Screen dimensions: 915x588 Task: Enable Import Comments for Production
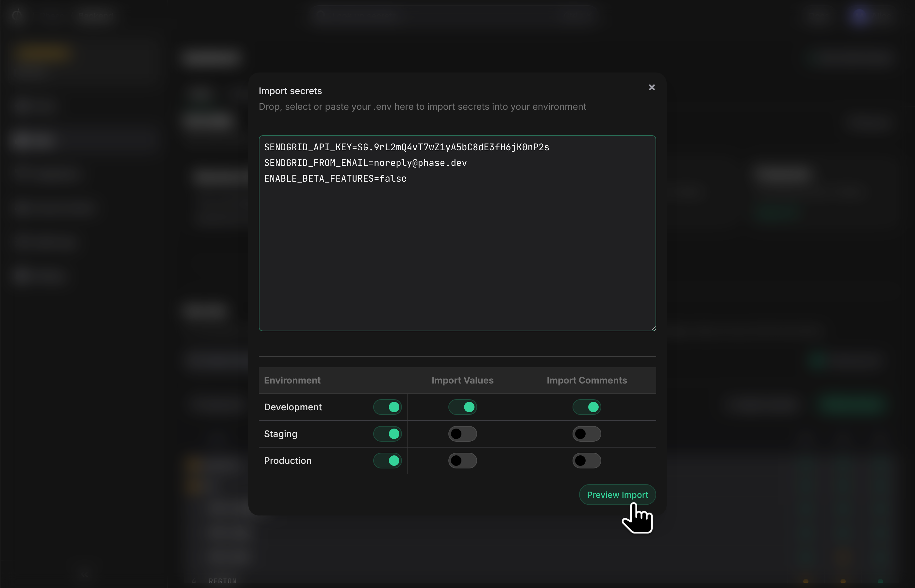pyautogui.click(x=587, y=461)
